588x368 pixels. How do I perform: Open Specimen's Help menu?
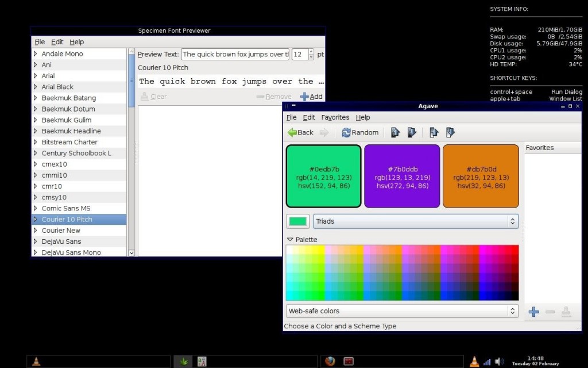click(x=76, y=41)
